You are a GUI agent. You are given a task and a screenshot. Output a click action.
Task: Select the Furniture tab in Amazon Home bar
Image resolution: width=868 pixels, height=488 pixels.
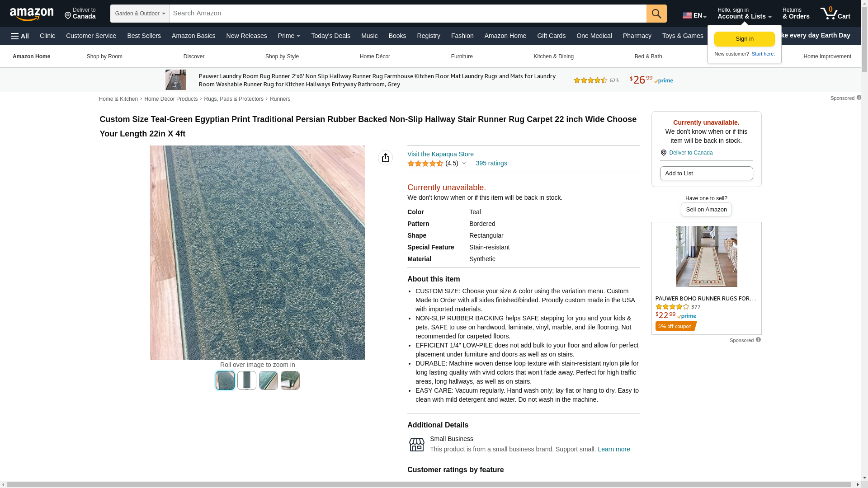pyautogui.click(x=462, y=56)
